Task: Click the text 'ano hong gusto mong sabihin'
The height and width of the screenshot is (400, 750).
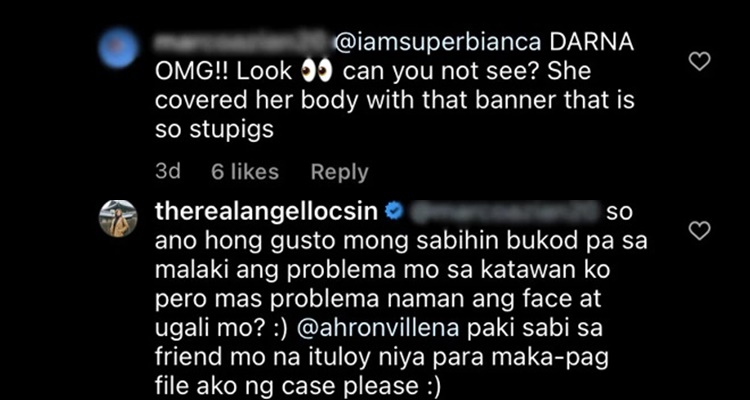Action: (x=310, y=242)
